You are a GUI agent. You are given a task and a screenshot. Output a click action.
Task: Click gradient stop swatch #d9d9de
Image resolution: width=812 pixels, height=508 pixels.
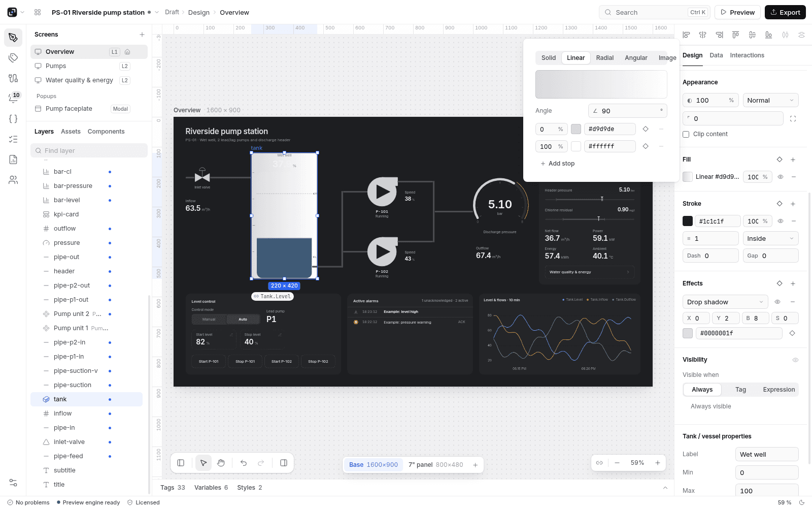point(576,129)
